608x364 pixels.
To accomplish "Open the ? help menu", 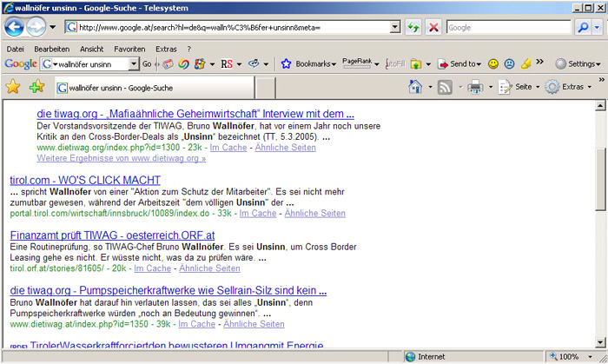I will pos(188,49).
